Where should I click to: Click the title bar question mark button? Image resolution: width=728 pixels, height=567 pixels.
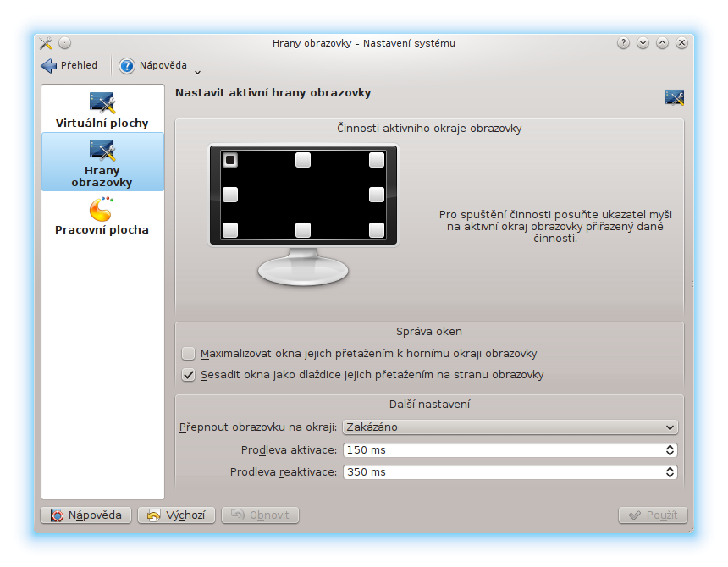(624, 43)
